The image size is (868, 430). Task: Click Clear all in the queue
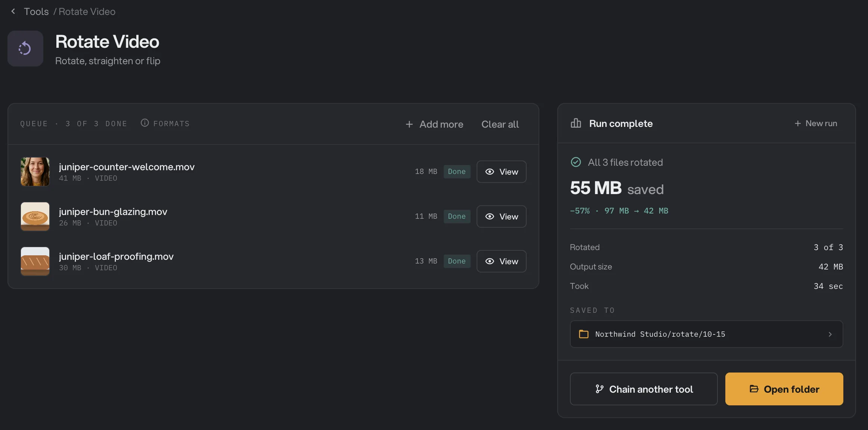[500, 124]
